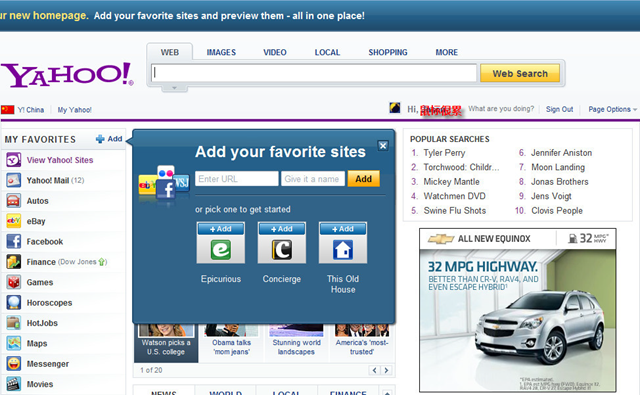Click the Dow Jones text beside Finance
Screen dimensions: 640x395
(78, 262)
